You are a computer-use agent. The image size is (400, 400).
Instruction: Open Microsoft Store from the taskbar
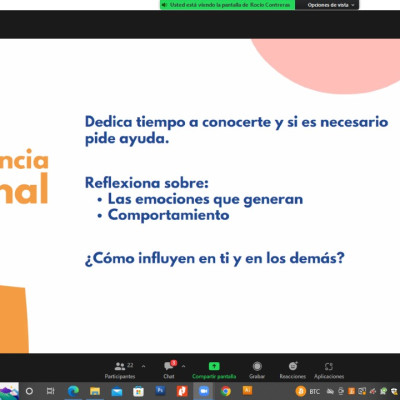(138, 391)
